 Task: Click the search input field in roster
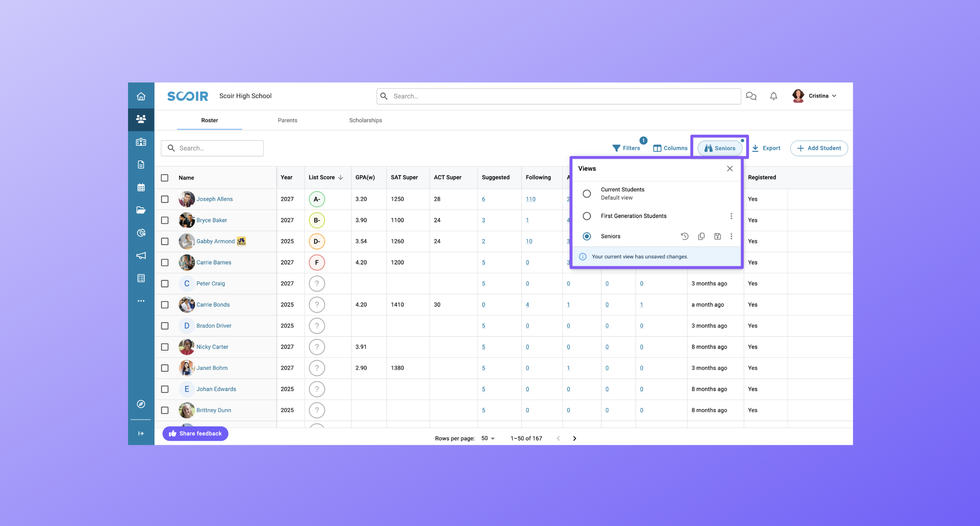click(214, 148)
